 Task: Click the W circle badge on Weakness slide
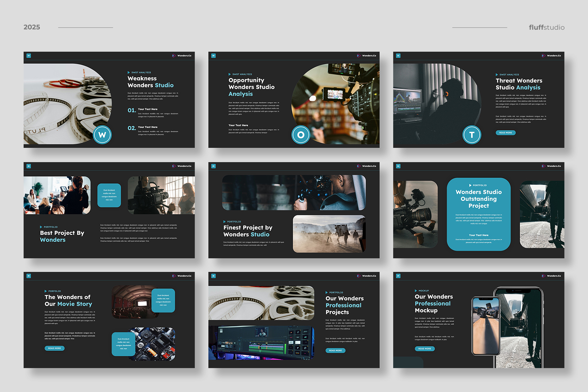coord(102,135)
